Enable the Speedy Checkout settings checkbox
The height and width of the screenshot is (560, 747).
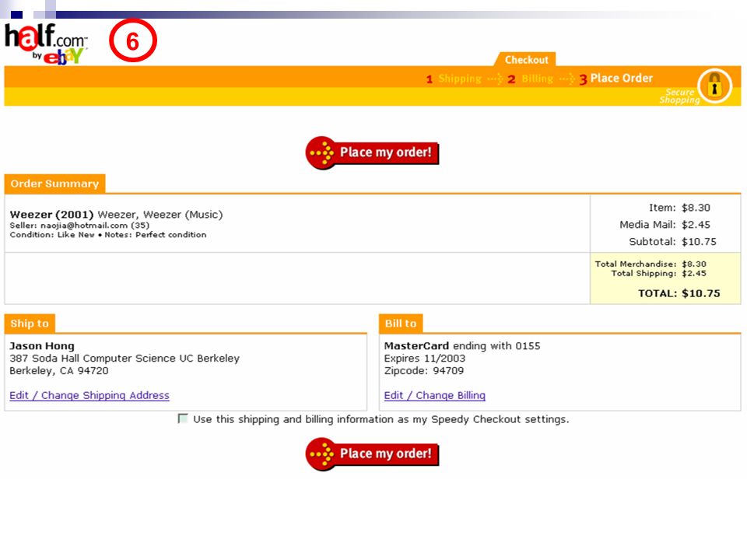coord(182,418)
